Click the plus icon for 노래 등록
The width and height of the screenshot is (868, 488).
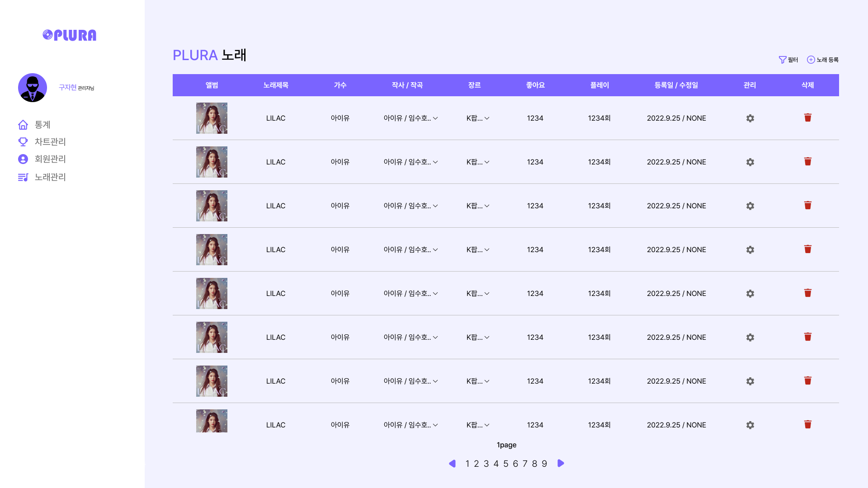coord(811,60)
